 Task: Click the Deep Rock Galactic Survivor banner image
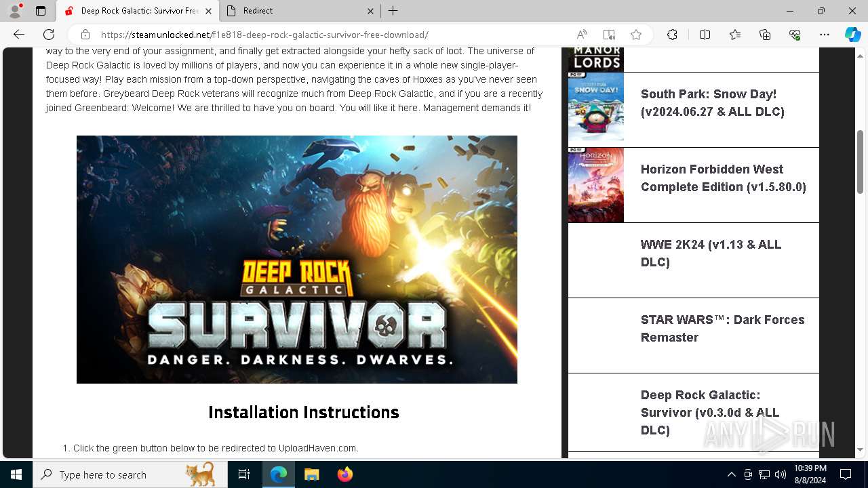pos(297,260)
